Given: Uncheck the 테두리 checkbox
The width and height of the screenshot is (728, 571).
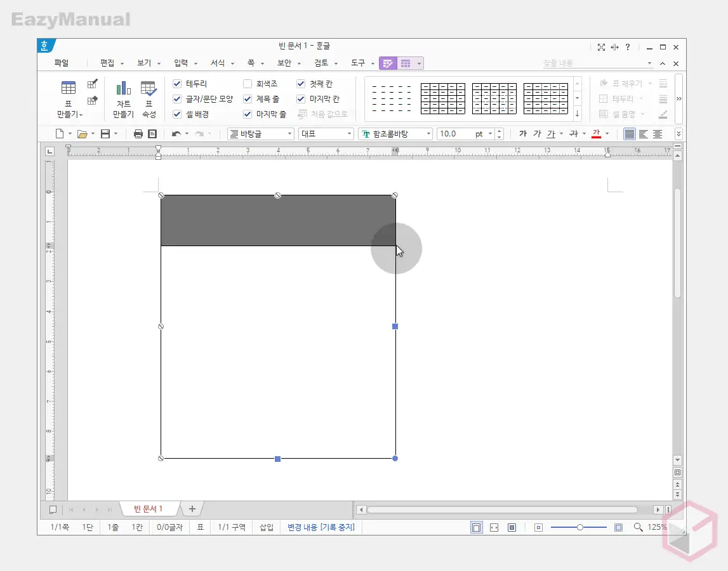Looking at the screenshot, I should pyautogui.click(x=177, y=84).
